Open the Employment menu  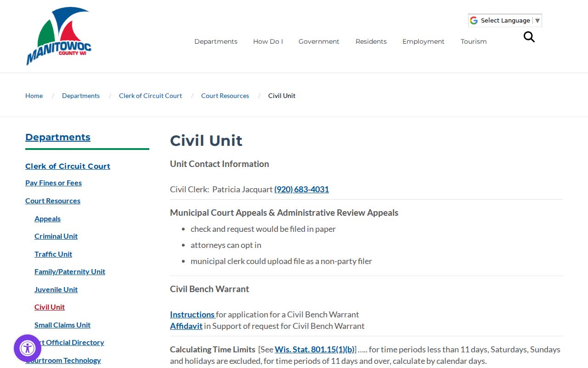(424, 41)
